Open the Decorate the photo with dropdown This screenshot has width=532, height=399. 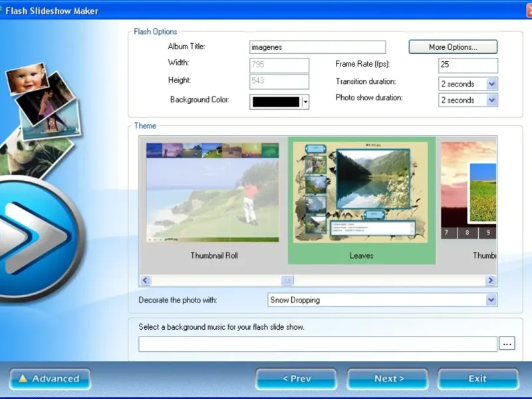(x=491, y=300)
